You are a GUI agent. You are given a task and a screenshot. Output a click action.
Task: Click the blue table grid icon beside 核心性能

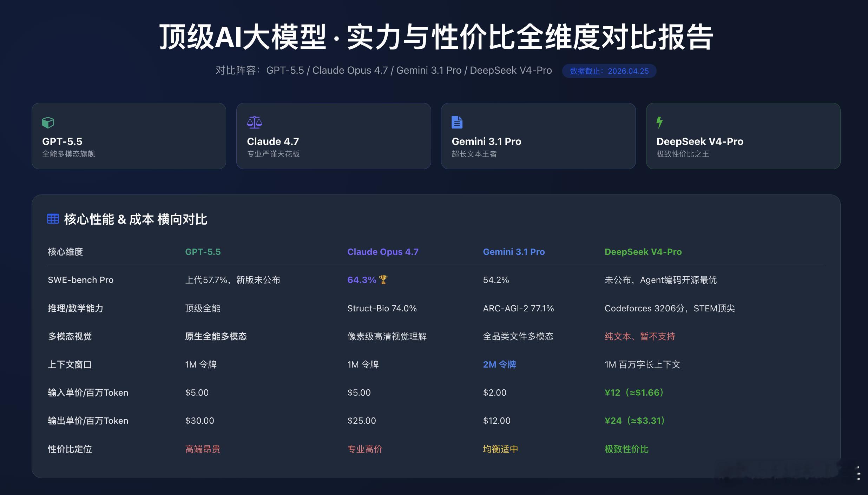pyautogui.click(x=53, y=219)
